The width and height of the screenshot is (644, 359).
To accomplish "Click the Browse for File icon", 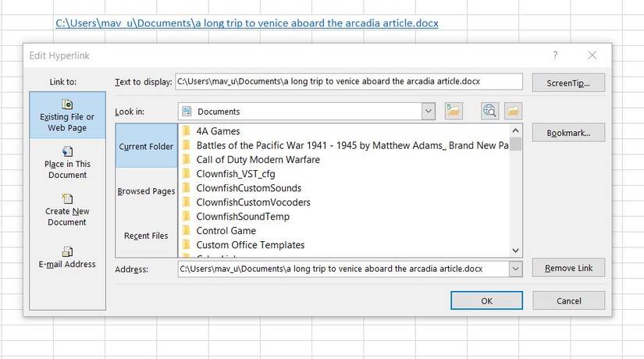I will click(x=513, y=111).
